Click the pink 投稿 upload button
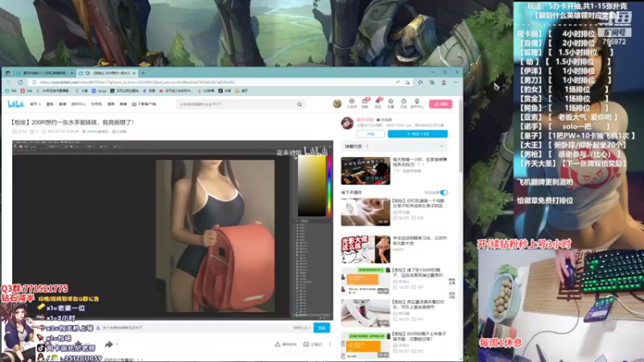 click(x=440, y=105)
